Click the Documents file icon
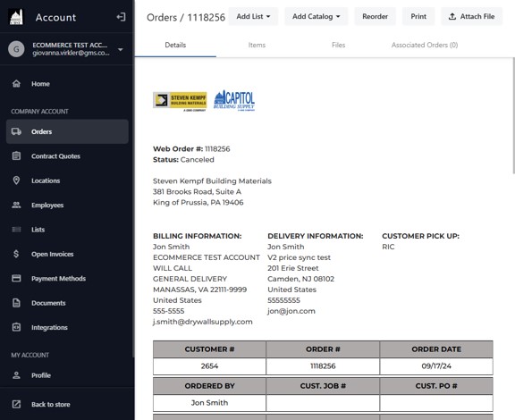515x420 pixels. click(16, 303)
